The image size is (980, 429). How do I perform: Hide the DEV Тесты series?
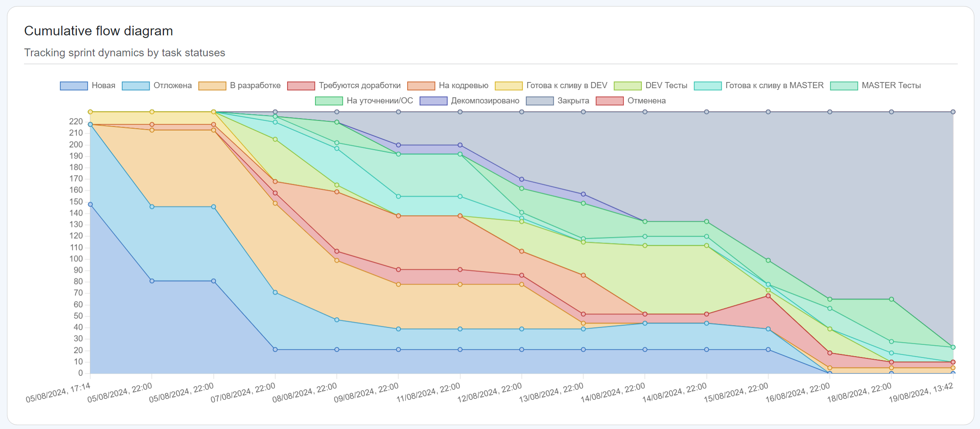pos(650,86)
